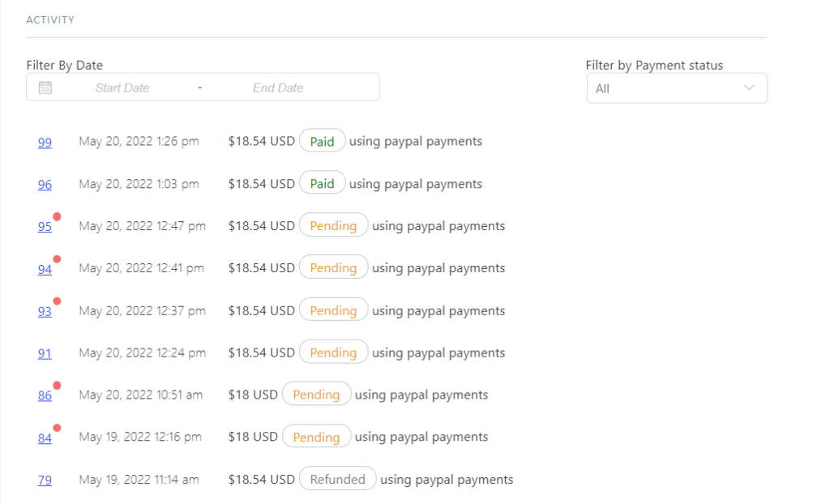The image size is (830, 504).
Task: Open order number 91 link
Action: pyautogui.click(x=45, y=353)
